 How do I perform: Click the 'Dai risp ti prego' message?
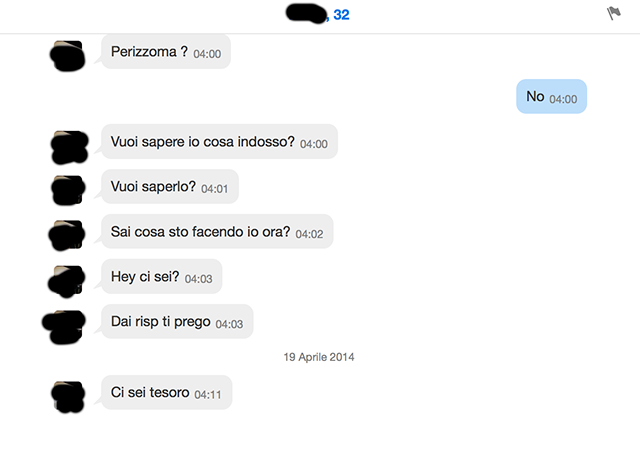(177, 321)
